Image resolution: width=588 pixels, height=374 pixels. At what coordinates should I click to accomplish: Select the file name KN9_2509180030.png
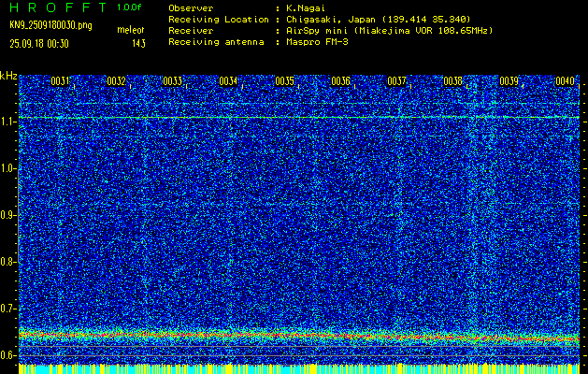point(50,25)
